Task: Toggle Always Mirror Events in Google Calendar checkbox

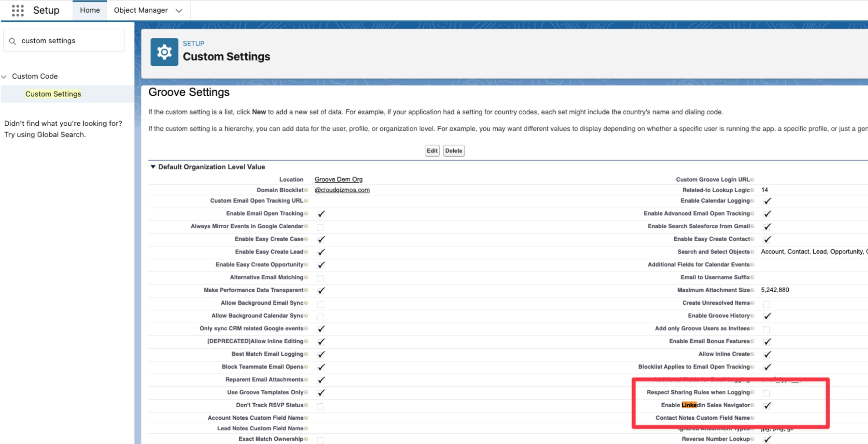Action: tap(320, 227)
